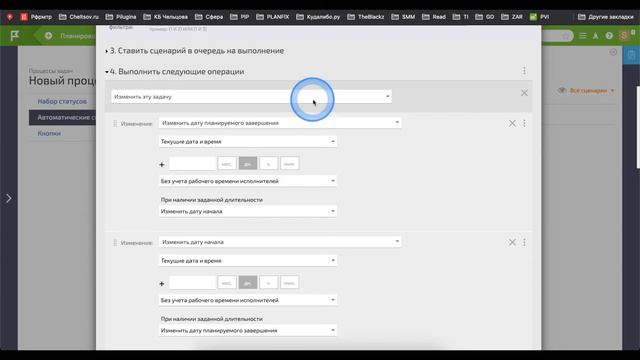This screenshot has width=640, height=360.
Task: Select 'дн.' unit in the planned completion block
Action: [248, 164]
